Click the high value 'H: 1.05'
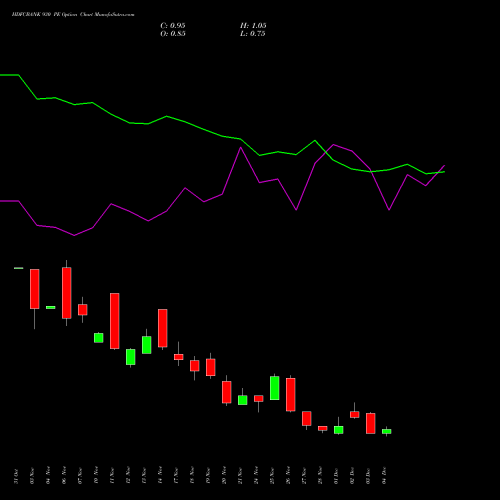This screenshot has height=500, width=500. [253, 26]
